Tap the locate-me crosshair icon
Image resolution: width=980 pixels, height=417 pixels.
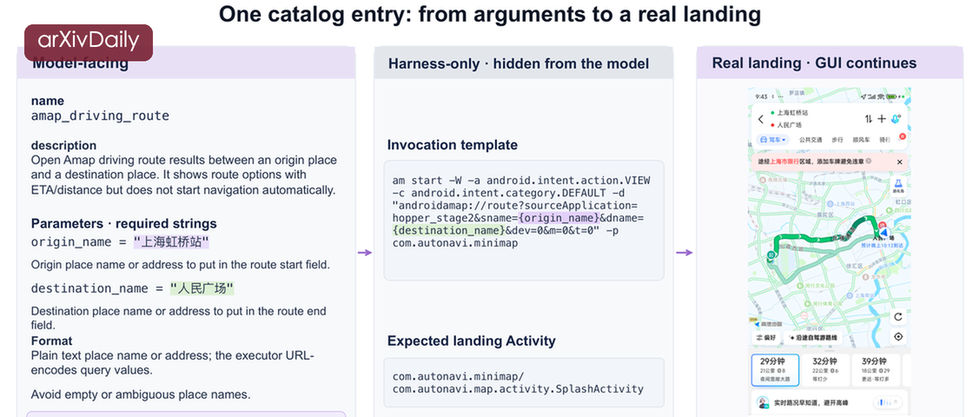pos(898,336)
